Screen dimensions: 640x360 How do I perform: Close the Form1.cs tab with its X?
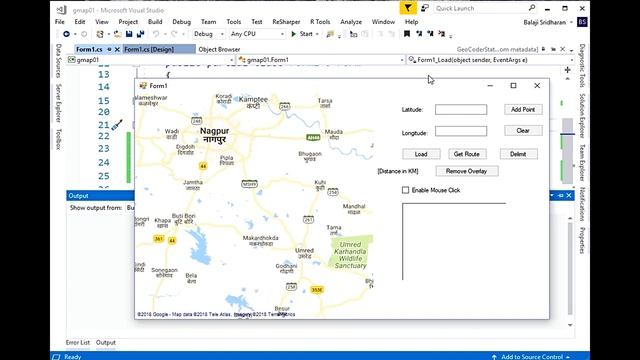click(117, 49)
